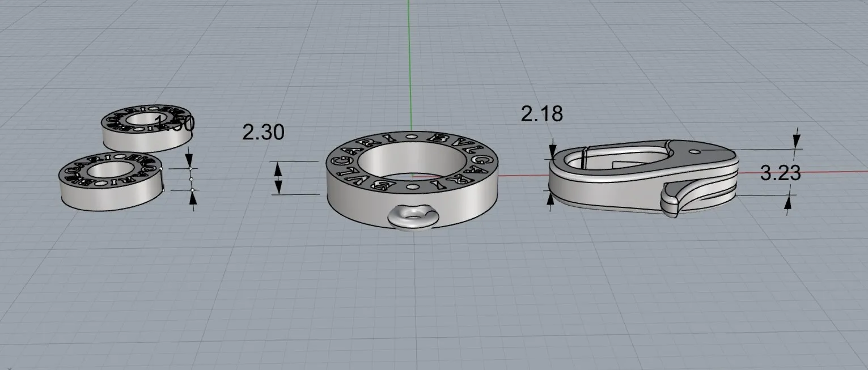The image size is (868, 370).
Task: Pick the middle control point of the selected dimension
Action: coord(191,179)
